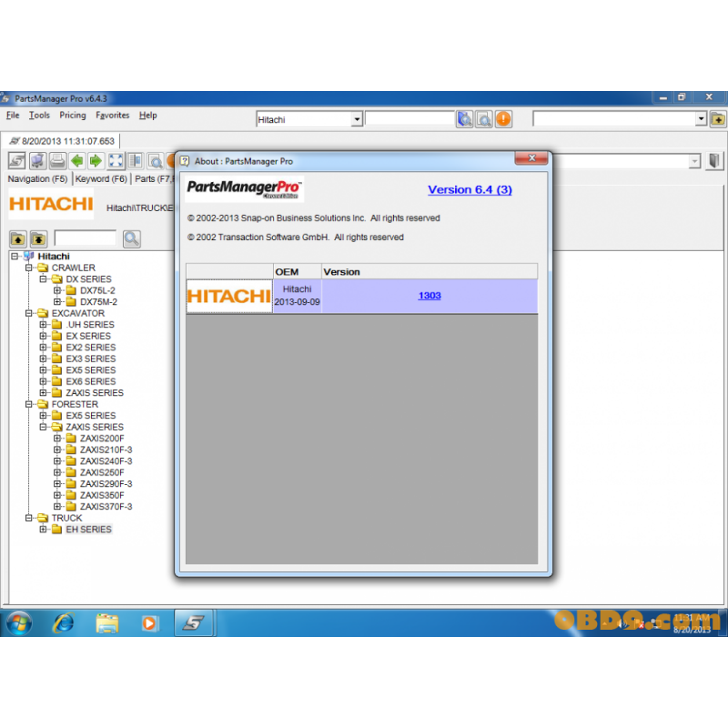Switch to the Keyword (F6) tab
The image size is (728, 728).
(101, 178)
